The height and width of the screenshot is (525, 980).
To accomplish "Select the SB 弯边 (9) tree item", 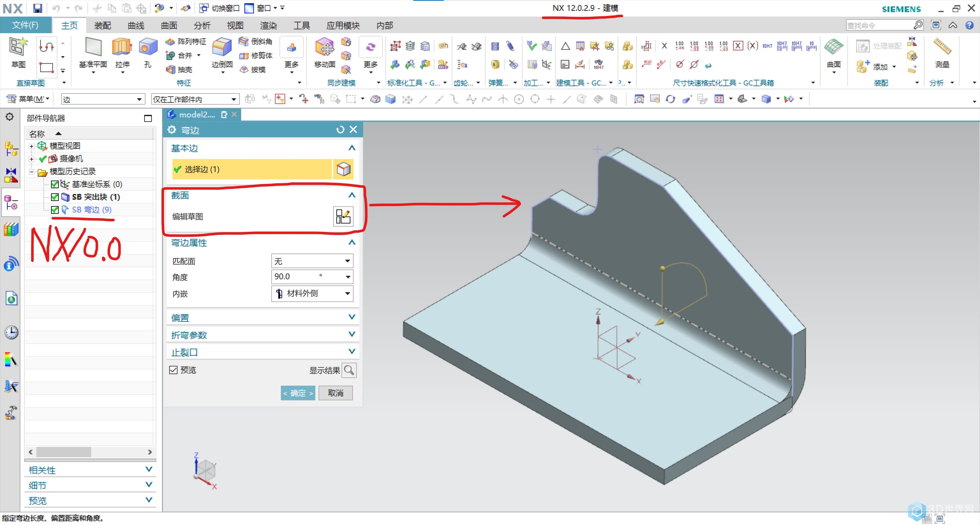I will (91, 210).
